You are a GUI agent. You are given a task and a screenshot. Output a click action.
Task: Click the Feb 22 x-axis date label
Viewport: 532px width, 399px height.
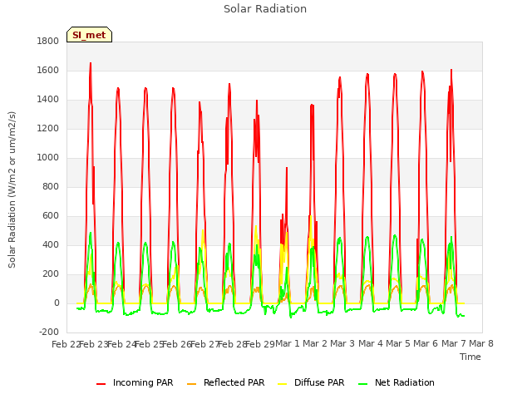[x=66, y=344]
